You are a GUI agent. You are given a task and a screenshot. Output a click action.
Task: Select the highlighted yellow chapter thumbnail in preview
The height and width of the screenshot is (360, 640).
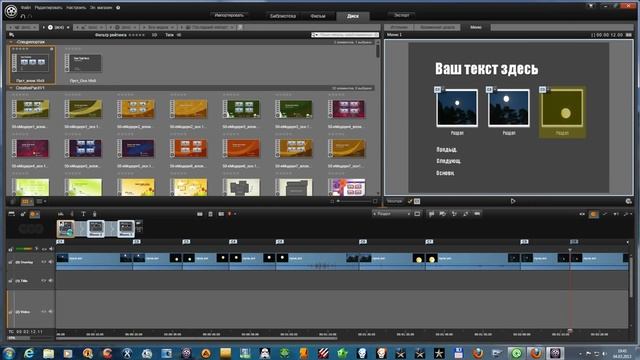pyautogui.click(x=562, y=111)
